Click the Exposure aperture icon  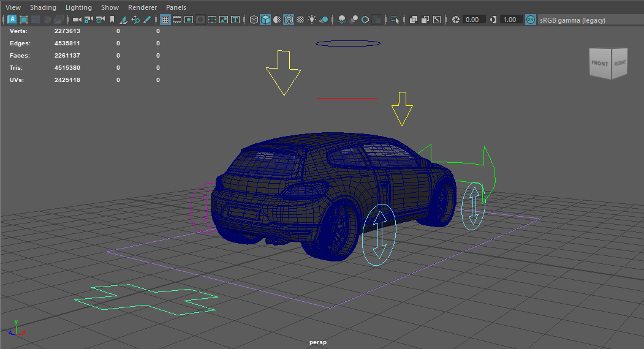tap(455, 20)
